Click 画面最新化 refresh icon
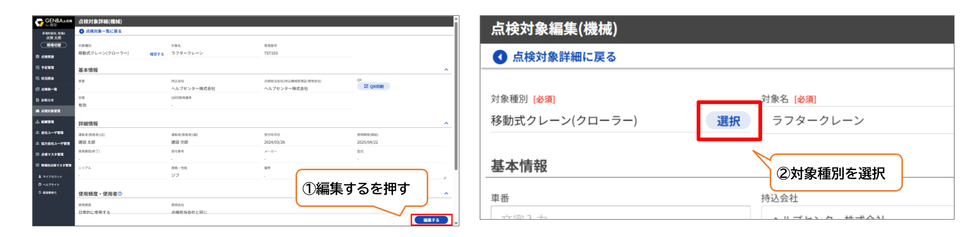This screenshot has height=237, width=980. pyautogui.click(x=40, y=193)
